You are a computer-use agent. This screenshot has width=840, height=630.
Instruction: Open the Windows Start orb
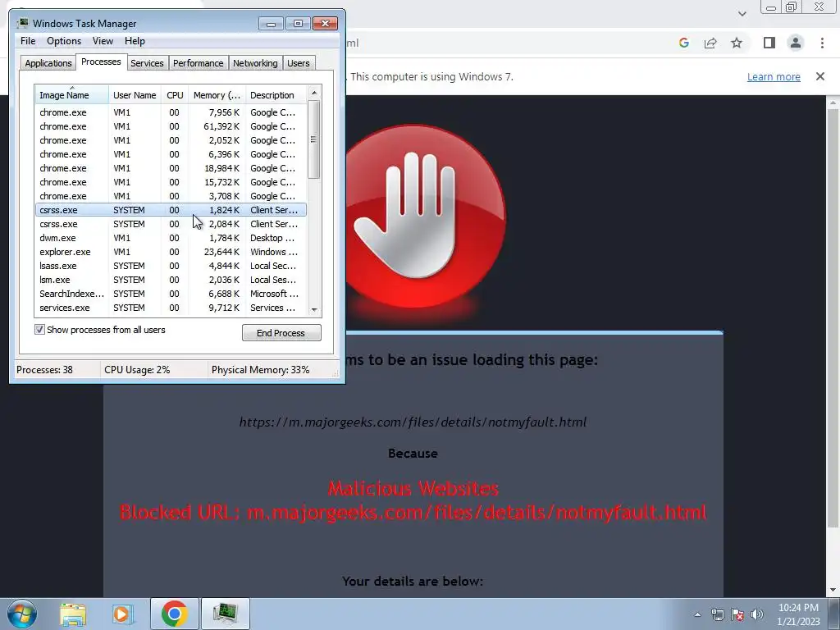point(22,614)
